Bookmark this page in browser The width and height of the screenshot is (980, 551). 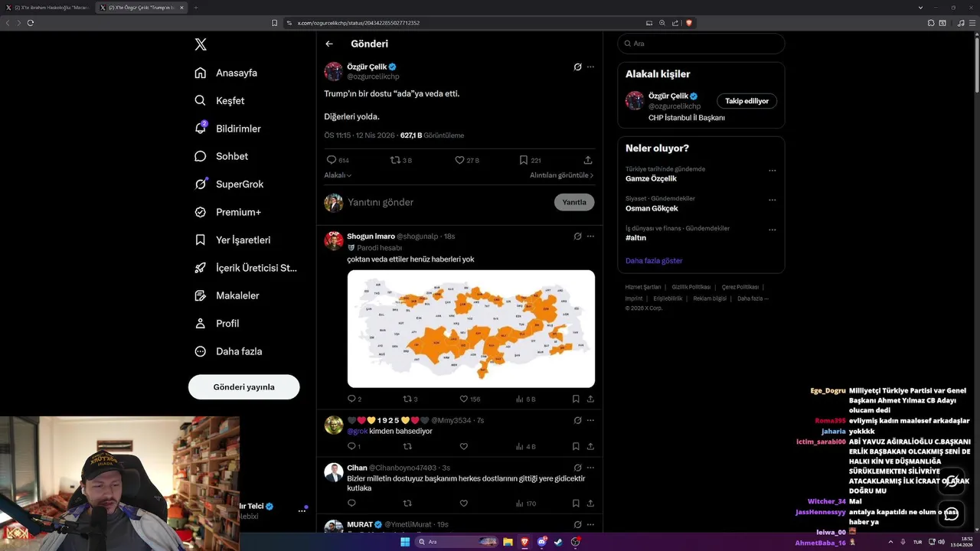pos(274,23)
